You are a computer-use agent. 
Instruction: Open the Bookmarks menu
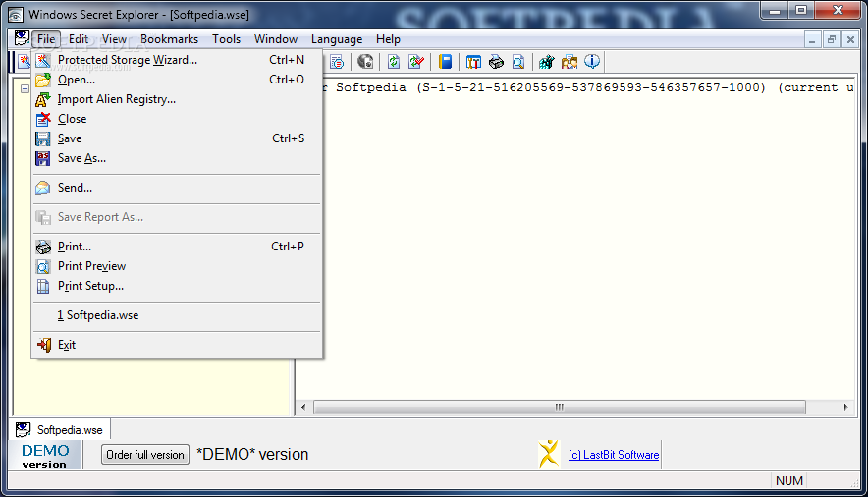click(169, 39)
